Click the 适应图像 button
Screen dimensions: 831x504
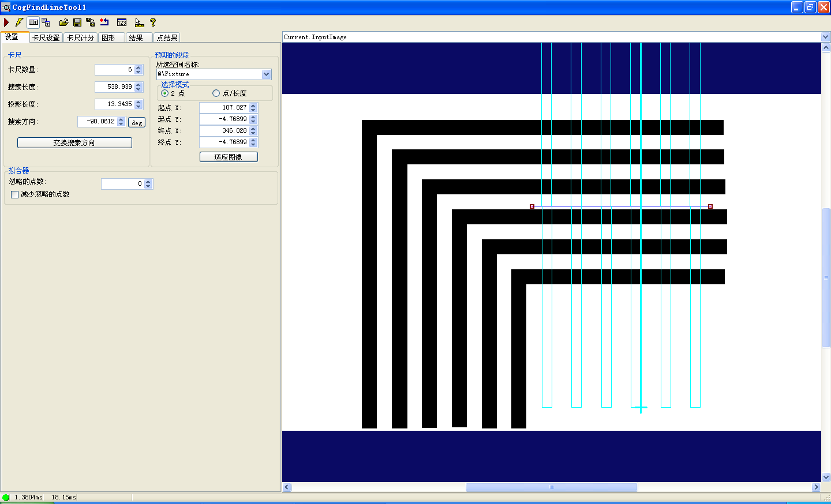point(229,157)
